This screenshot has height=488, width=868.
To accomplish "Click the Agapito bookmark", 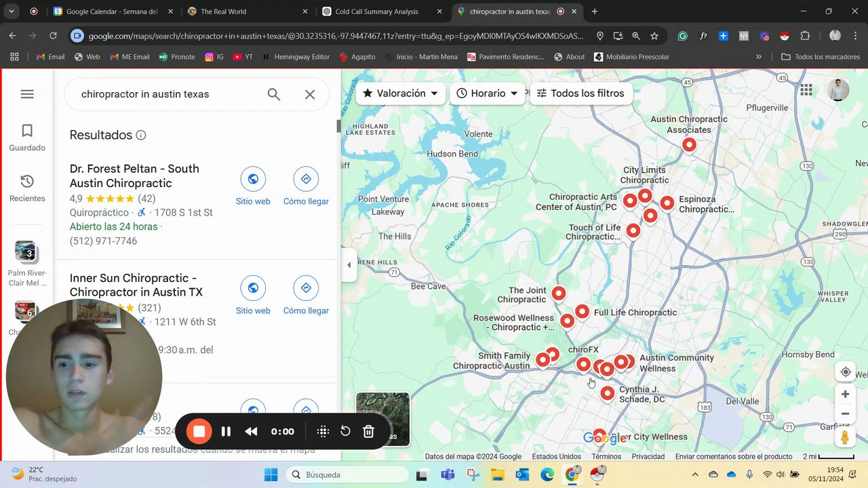I will tap(357, 57).
